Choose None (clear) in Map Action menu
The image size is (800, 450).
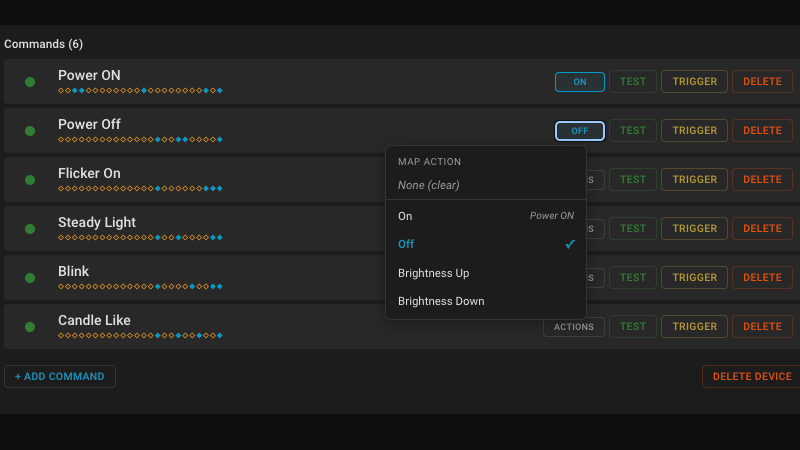[486, 185]
